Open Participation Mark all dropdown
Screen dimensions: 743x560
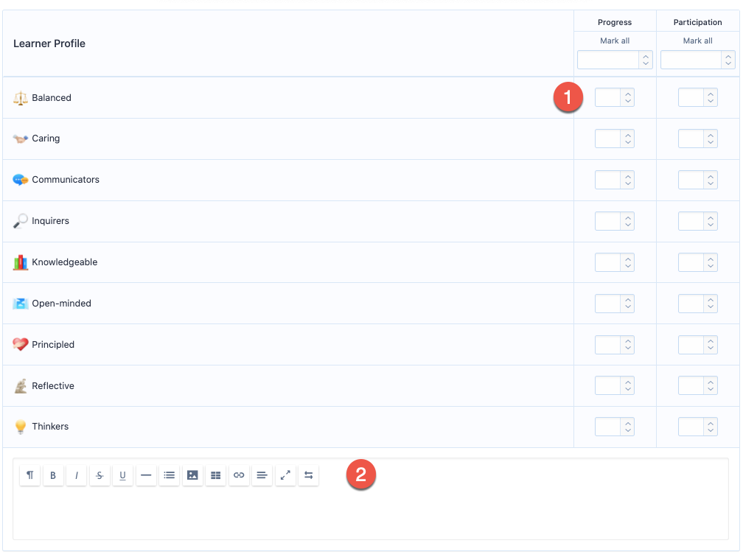[x=697, y=60]
